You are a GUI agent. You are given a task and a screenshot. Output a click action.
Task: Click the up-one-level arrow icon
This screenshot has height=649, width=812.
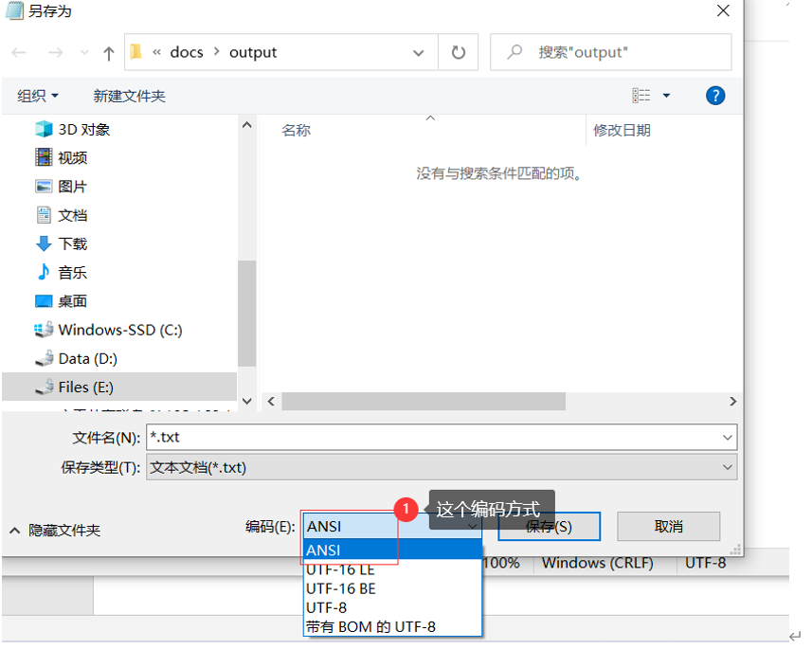(108, 53)
